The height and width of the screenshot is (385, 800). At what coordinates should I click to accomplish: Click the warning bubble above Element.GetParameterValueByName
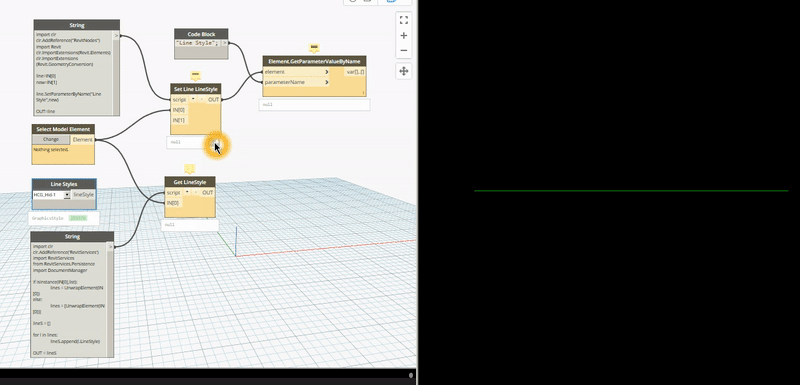(314, 48)
